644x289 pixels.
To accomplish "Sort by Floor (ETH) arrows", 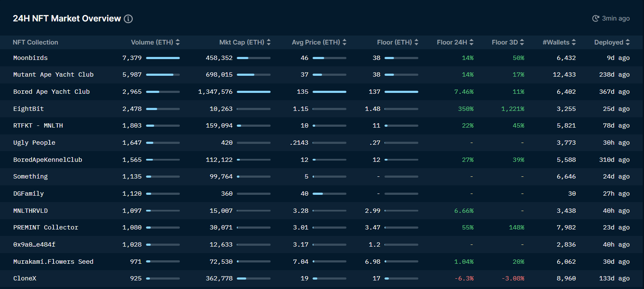I will (x=416, y=42).
